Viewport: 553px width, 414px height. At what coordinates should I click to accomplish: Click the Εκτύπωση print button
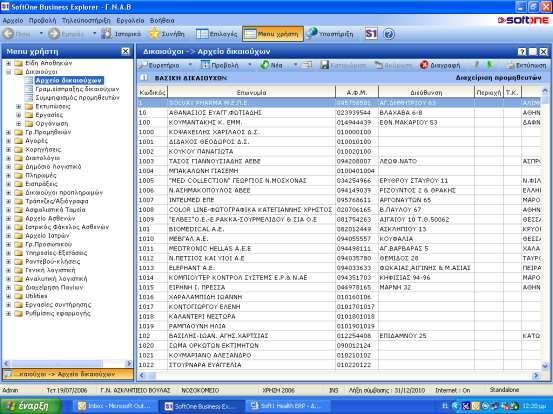click(x=526, y=65)
